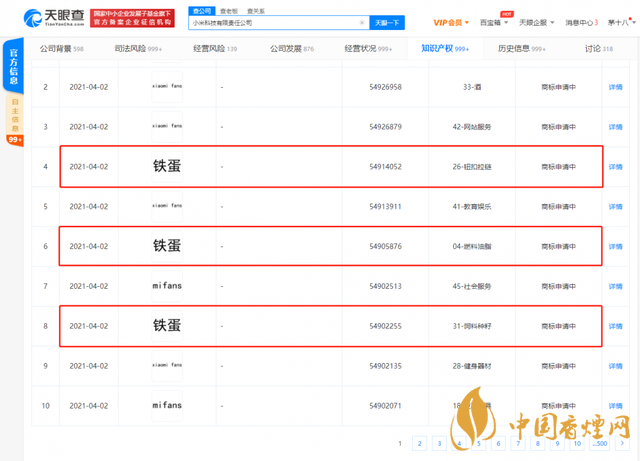The image size is (640, 461).
Task: Go to page 2 in pagination
Action: (x=420, y=442)
